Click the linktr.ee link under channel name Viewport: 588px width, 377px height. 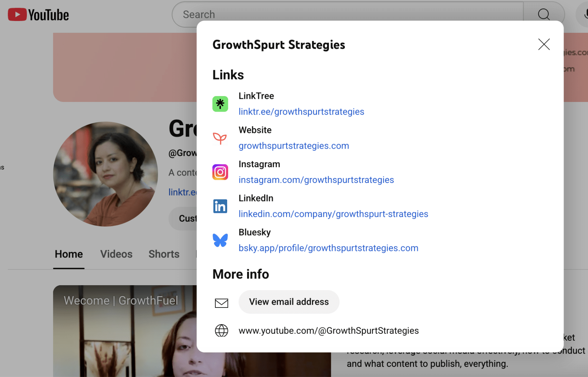point(183,192)
